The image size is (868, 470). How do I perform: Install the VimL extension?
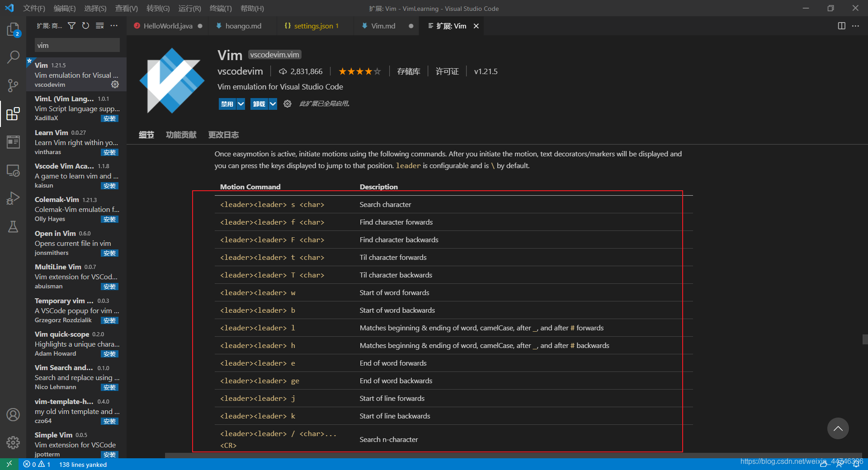coord(109,118)
